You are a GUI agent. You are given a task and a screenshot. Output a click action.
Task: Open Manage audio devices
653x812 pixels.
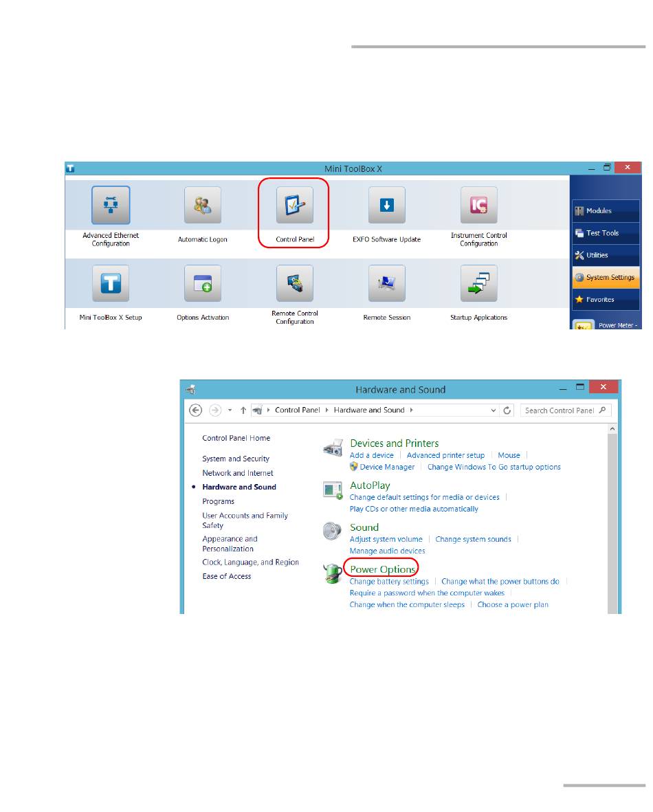pos(387,551)
